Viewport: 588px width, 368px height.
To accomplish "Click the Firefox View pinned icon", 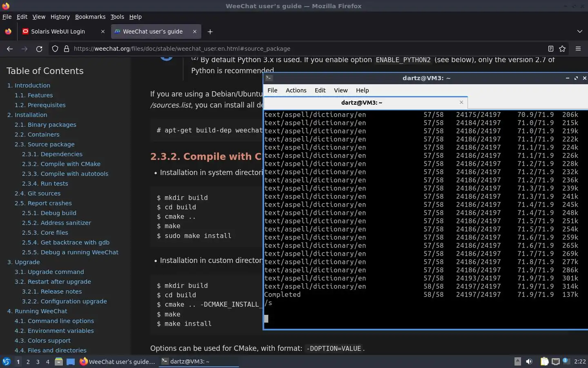I will 8,31.
